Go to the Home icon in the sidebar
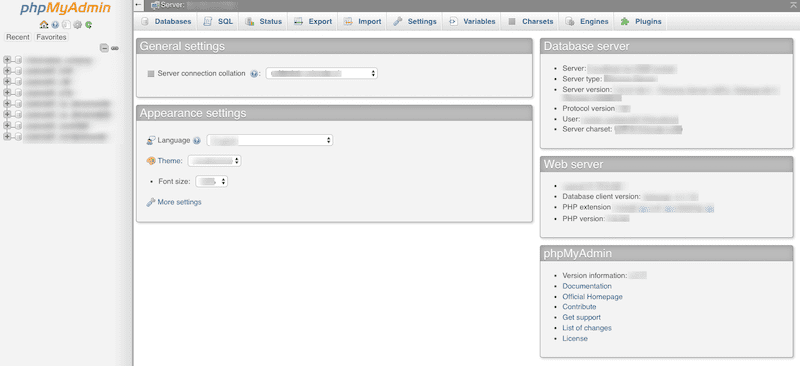The height and width of the screenshot is (366, 800). pyautogui.click(x=44, y=25)
